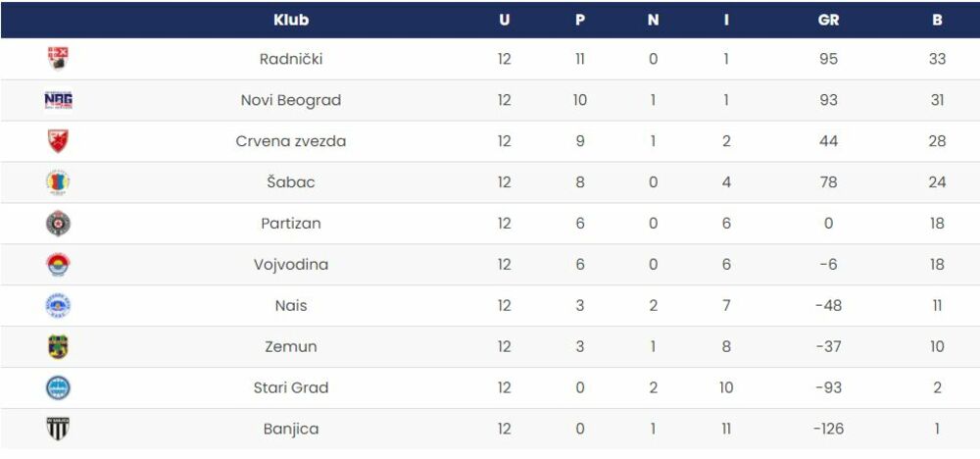980x459 pixels.
Task: Sort by the GR header column
Action: tap(828, 20)
